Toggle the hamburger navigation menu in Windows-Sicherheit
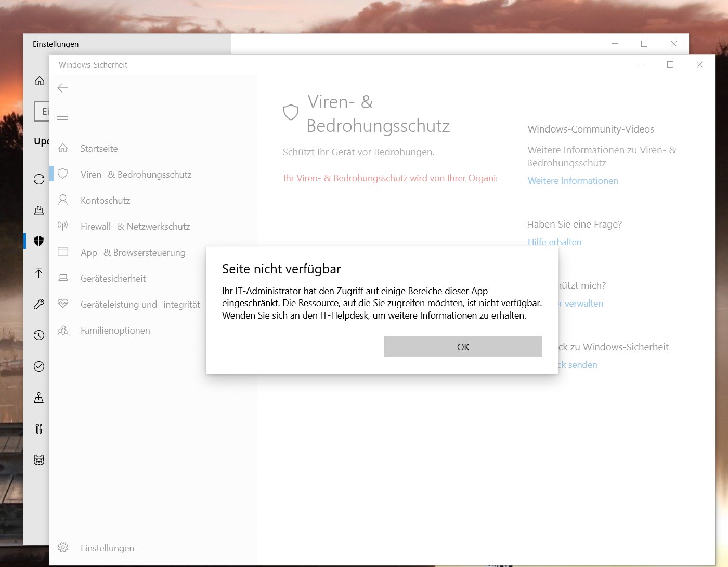Screen dimensions: 728x567 [x=62, y=116]
